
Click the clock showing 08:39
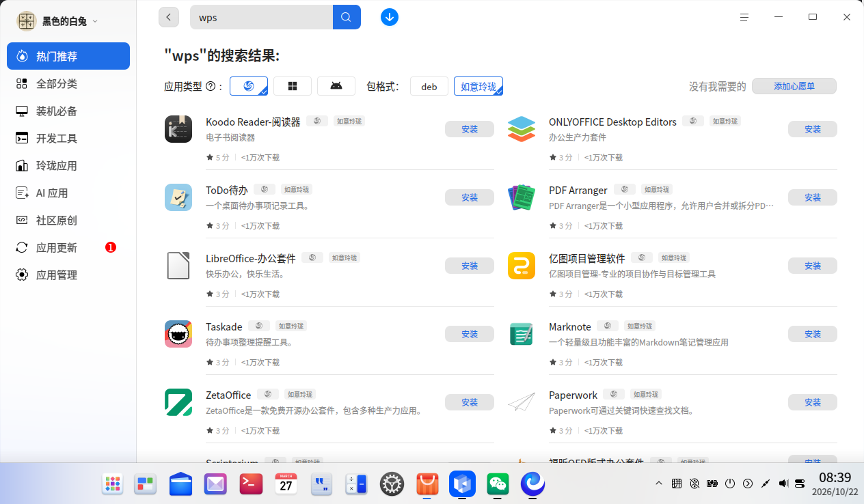[x=835, y=477]
